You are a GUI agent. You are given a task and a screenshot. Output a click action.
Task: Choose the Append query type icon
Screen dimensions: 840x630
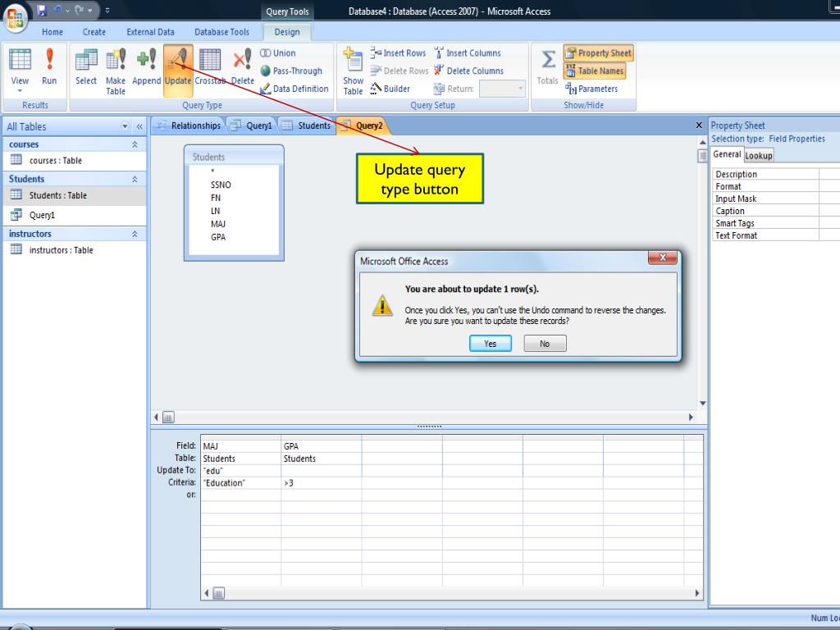(146, 59)
